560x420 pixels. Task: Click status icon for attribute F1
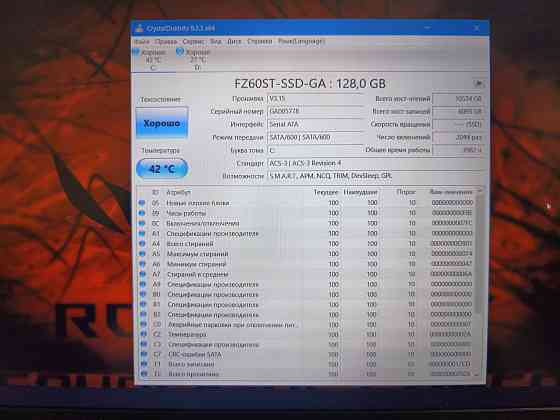click(x=144, y=364)
